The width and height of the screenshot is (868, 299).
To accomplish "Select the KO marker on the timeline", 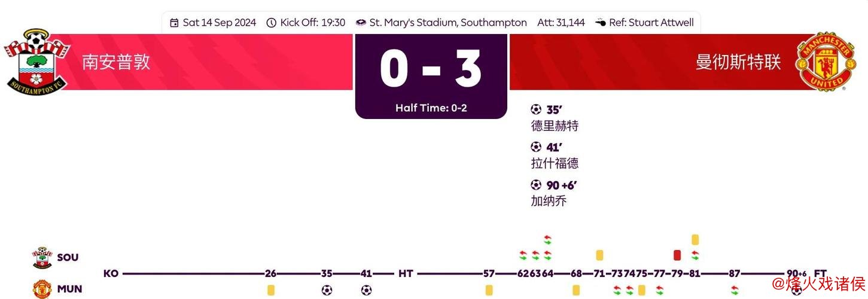I will pyautogui.click(x=111, y=274).
